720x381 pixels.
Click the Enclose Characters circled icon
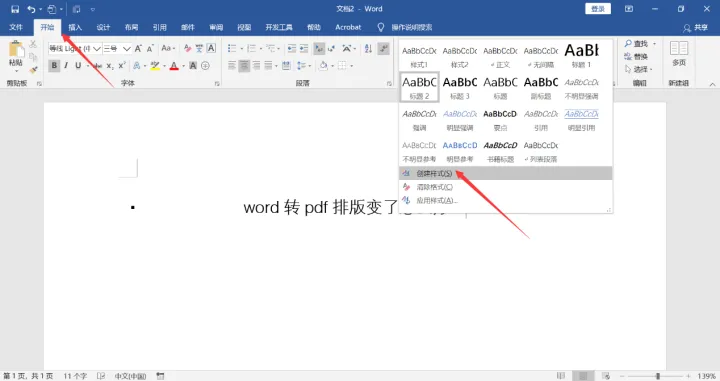click(x=205, y=66)
